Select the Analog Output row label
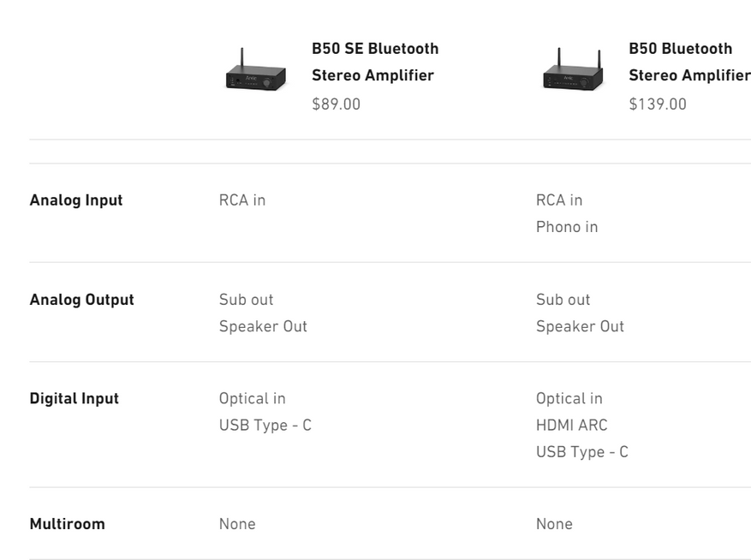Screen dimensions: 751x560 click(x=81, y=300)
